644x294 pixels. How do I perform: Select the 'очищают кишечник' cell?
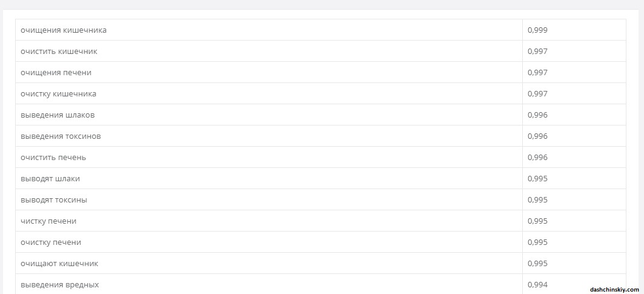pyautogui.click(x=59, y=264)
